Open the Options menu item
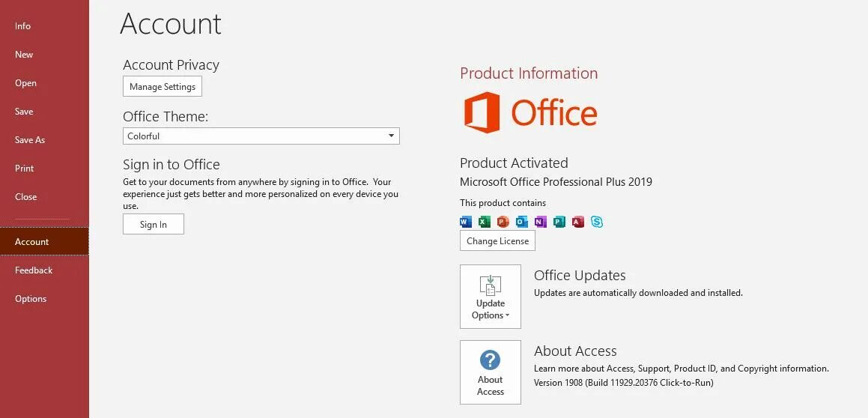Viewport: 868px width, 418px height. [31, 299]
